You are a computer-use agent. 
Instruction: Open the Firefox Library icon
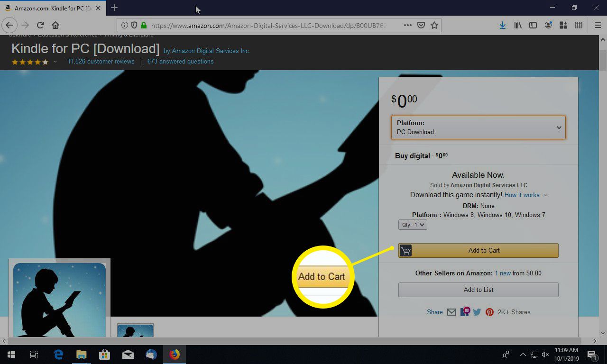(x=518, y=25)
